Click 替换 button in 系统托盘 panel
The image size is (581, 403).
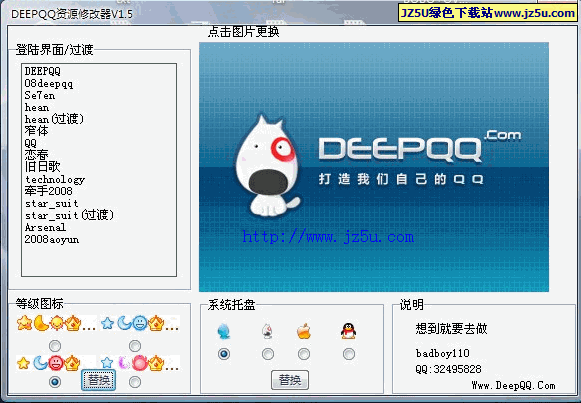click(x=290, y=380)
